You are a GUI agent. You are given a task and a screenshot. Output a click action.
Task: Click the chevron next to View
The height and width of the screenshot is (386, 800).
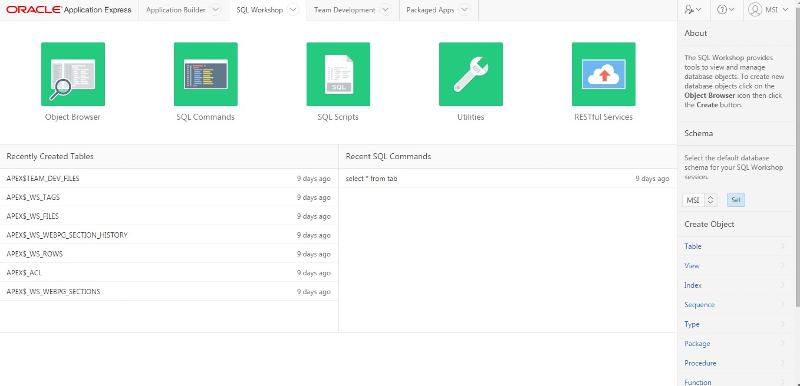(783, 266)
